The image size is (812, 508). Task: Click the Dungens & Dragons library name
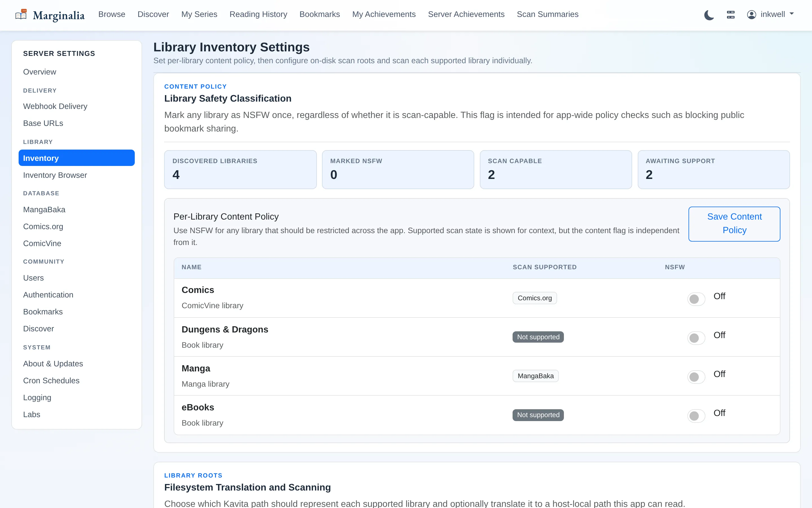(x=225, y=330)
